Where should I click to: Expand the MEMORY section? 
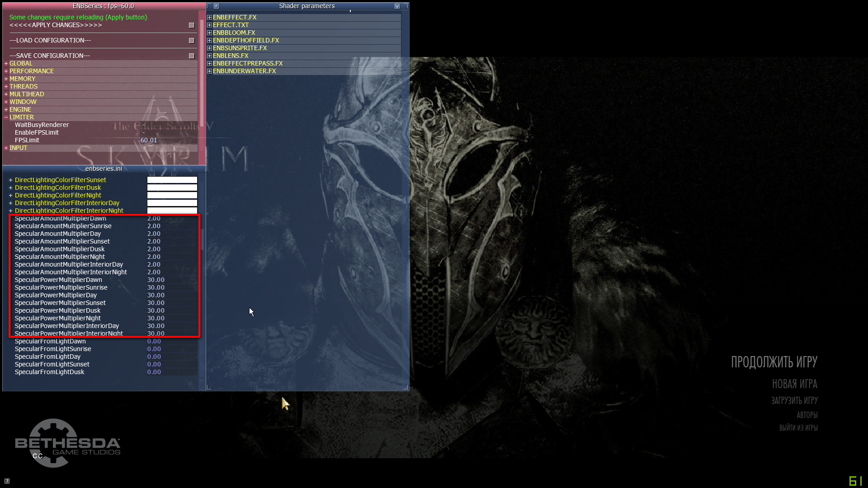click(6, 79)
